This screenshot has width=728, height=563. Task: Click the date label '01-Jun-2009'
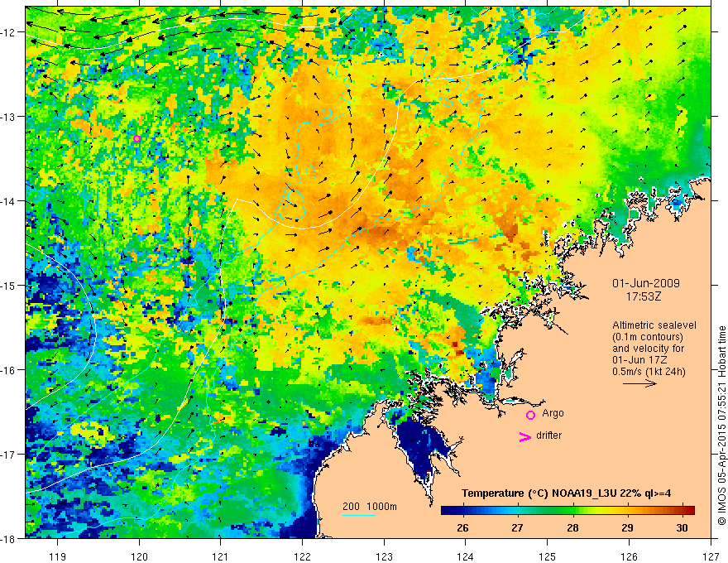646,283
